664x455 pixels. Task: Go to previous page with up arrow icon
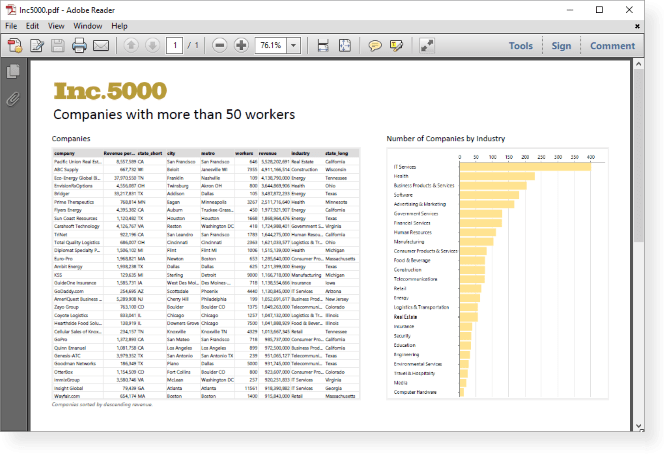131,45
